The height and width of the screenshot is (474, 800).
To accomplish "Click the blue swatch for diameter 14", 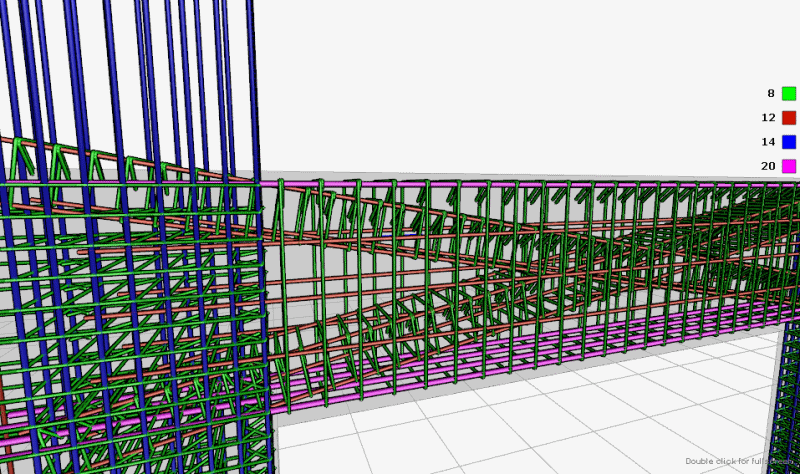I will pos(789,142).
